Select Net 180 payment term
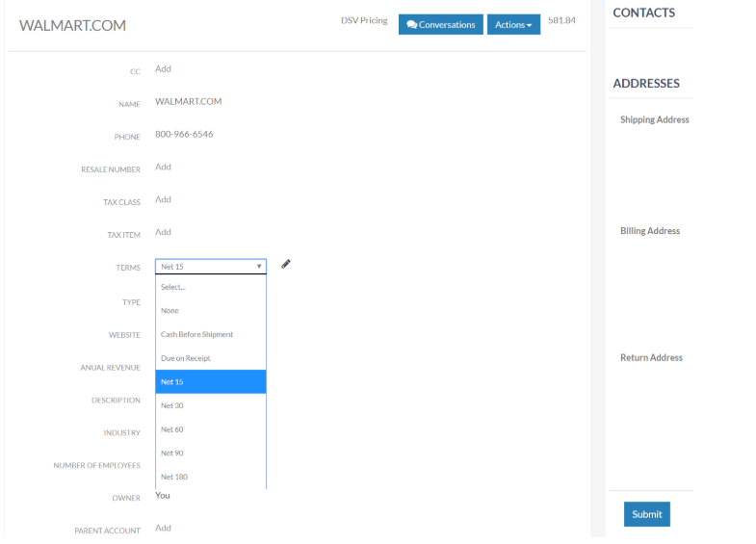This screenshot has width=756, height=544. 211,477
